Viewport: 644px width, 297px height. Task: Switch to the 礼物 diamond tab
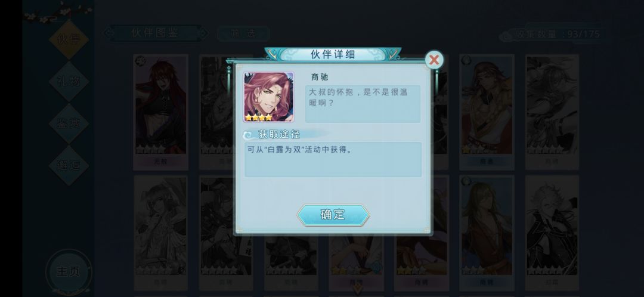coord(68,81)
